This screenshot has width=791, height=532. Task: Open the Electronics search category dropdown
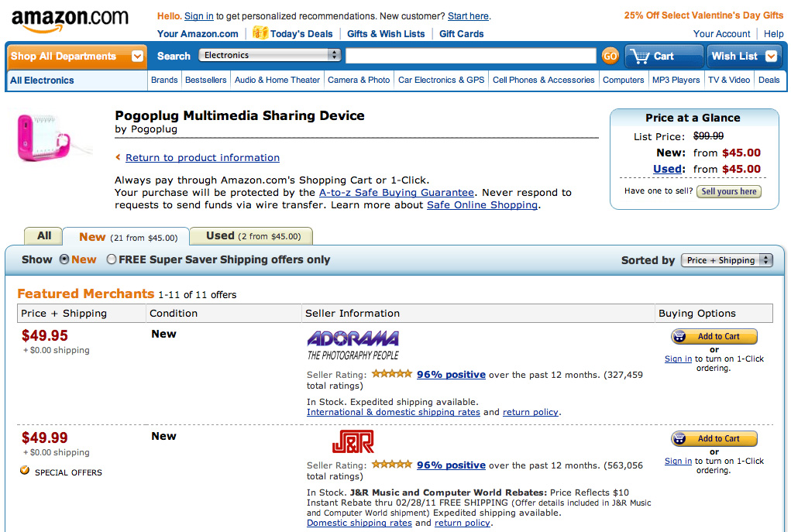(x=270, y=56)
